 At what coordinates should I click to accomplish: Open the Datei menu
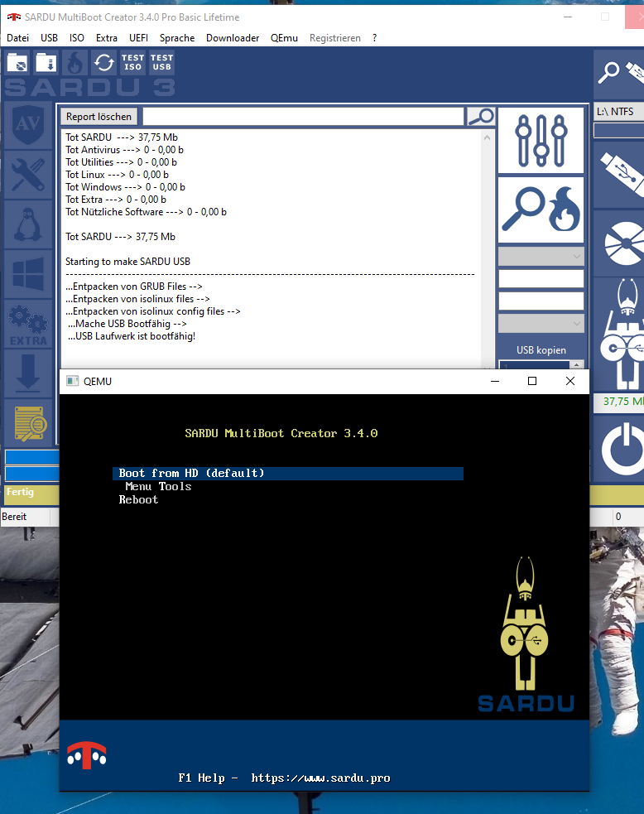pyautogui.click(x=17, y=38)
